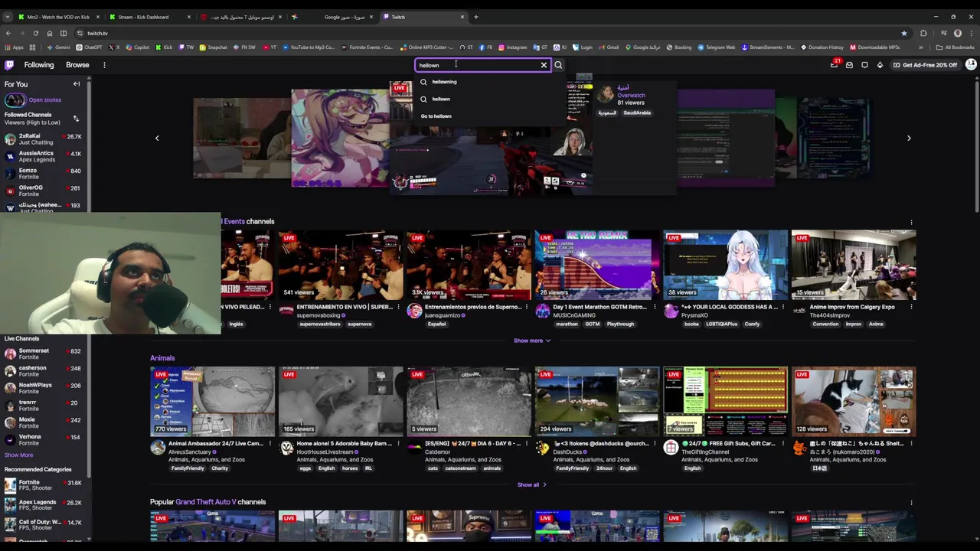This screenshot has height=551, width=980.
Task: Open Moxie live channel
Action: (x=43, y=422)
